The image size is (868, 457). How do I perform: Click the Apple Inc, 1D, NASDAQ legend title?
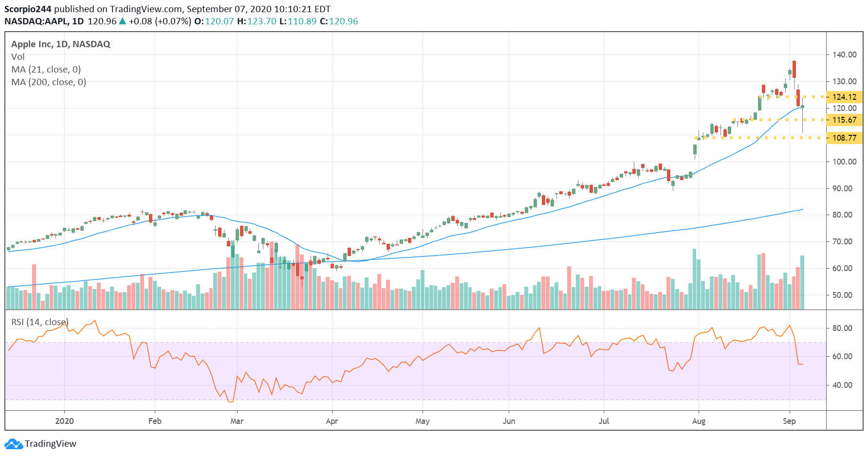pos(61,44)
